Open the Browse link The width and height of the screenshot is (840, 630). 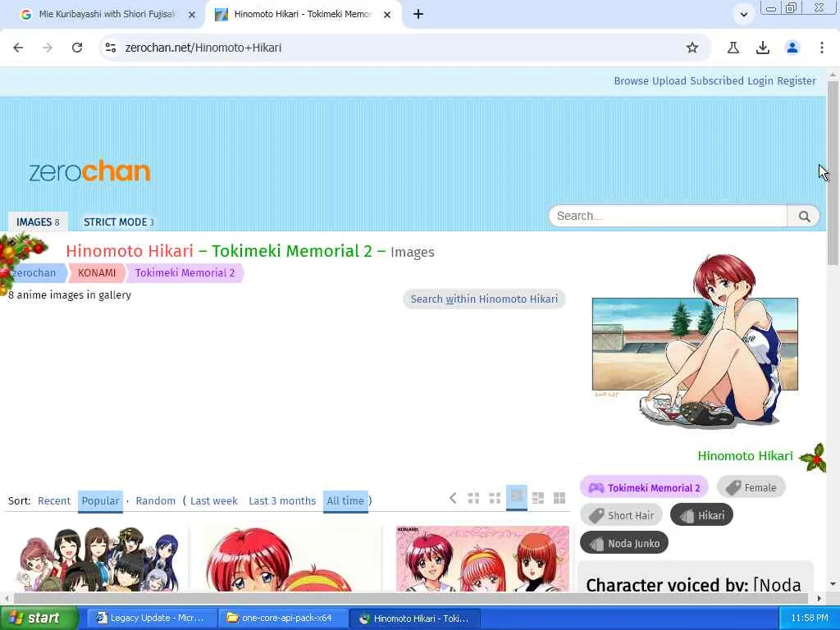631,81
